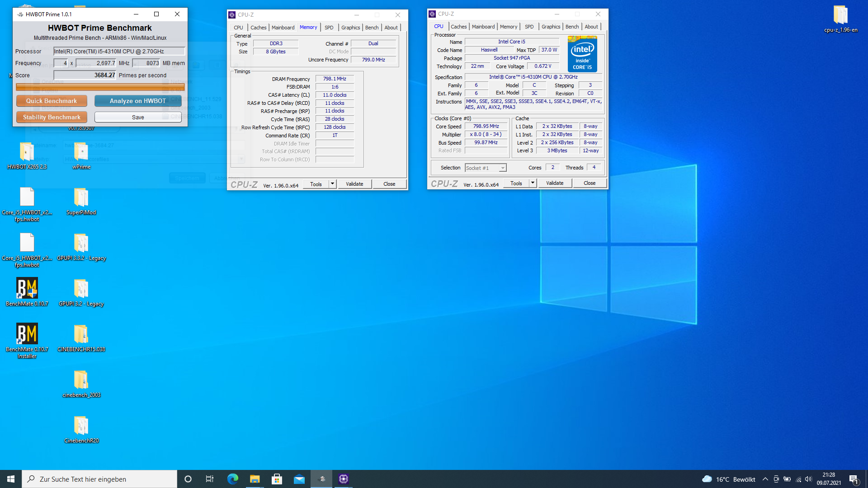Viewport: 868px width, 488px height.
Task: Click the memory Type value DDR3
Action: click(x=276, y=43)
